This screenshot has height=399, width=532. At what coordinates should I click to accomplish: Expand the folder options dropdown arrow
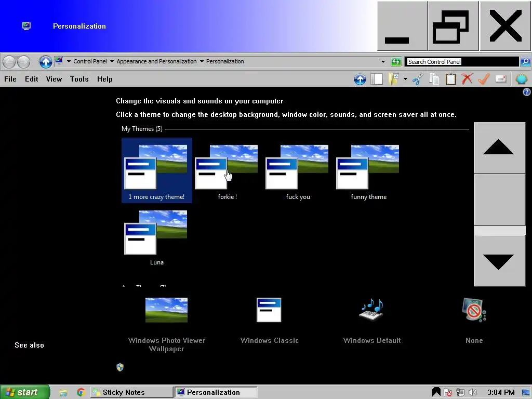pos(405,79)
